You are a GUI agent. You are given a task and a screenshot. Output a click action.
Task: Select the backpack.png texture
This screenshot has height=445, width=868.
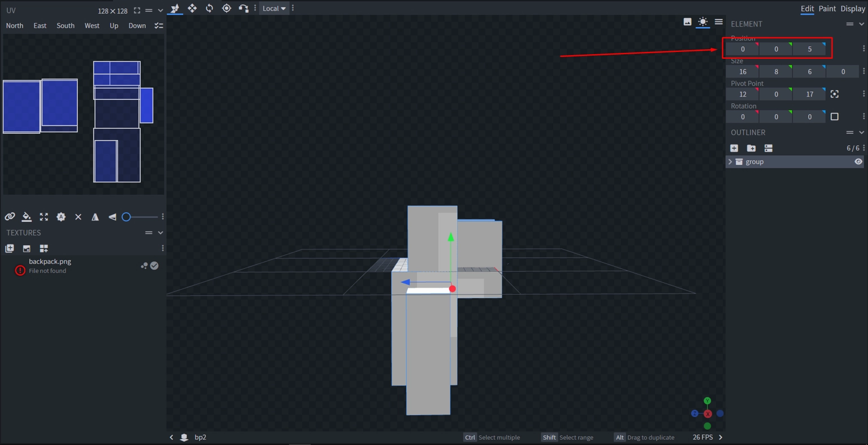[x=83, y=266]
